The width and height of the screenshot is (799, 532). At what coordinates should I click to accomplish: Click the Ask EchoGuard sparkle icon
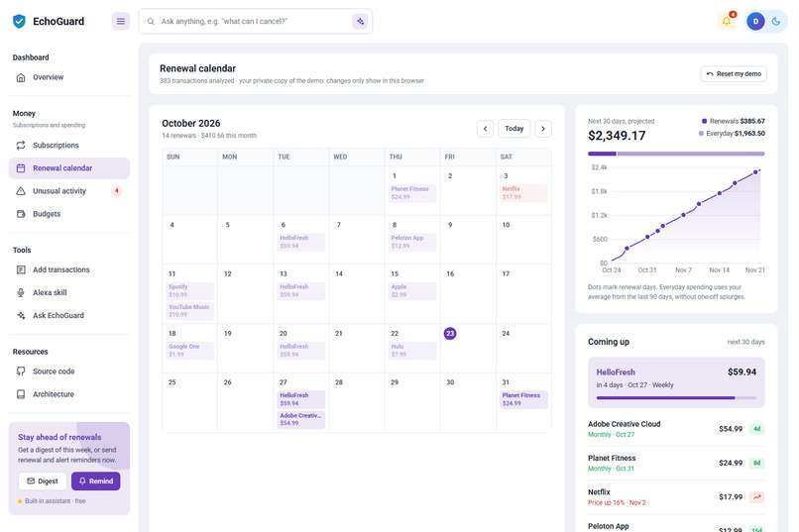[x=21, y=316]
